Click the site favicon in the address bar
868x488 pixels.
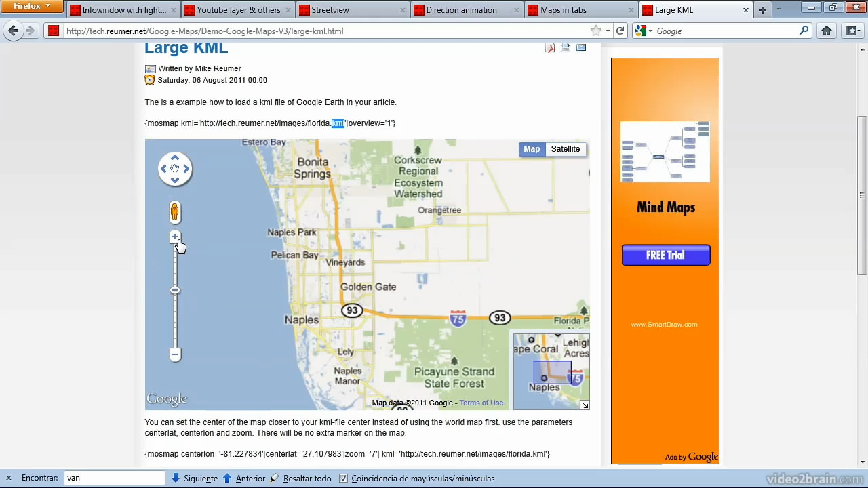coord(53,30)
